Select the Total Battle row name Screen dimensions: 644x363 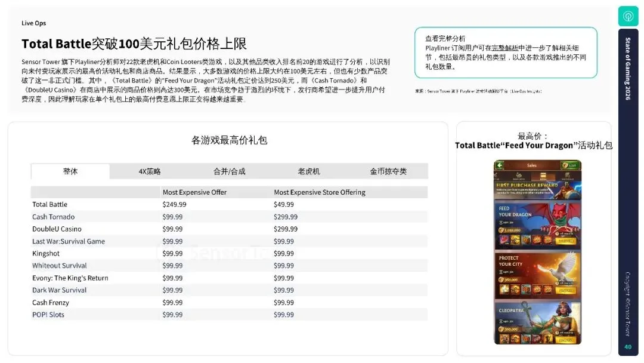coord(49,204)
